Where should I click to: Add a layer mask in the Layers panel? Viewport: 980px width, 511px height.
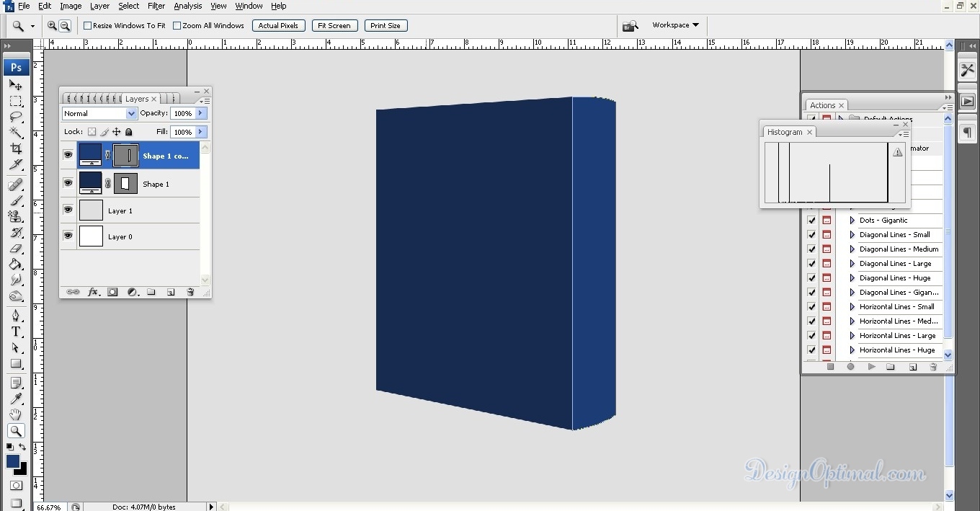(x=112, y=292)
